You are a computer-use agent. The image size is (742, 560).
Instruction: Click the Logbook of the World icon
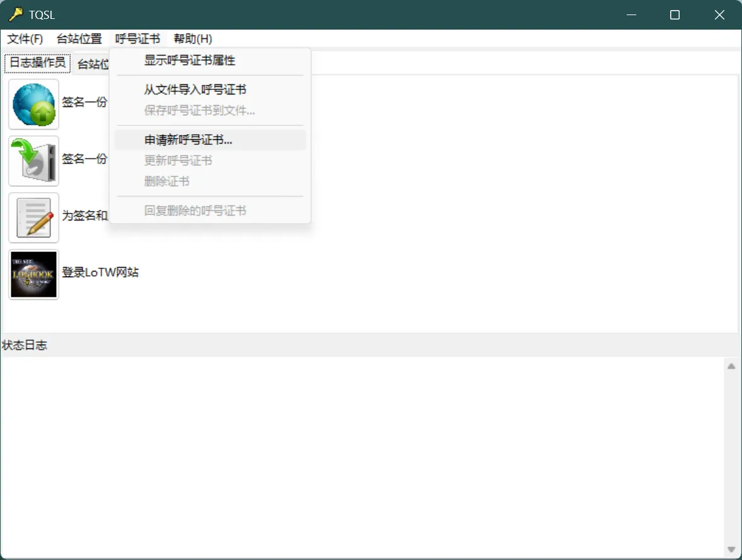tap(33, 274)
